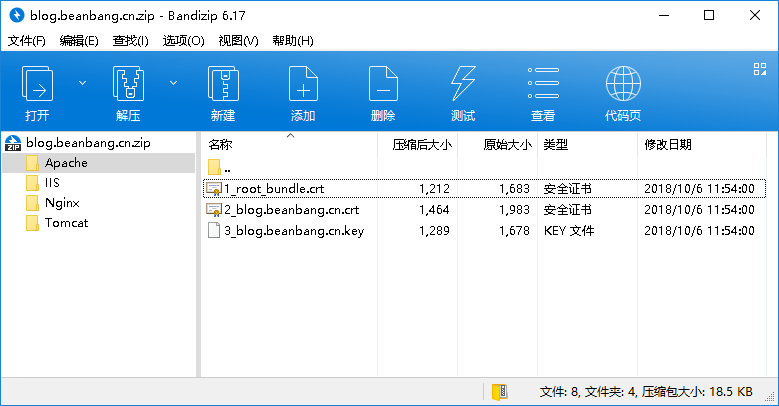Click certificate icon of 1_root_bundle.crt
Image resolution: width=779 pixels, height=406 pixels.
click(214, 189)
